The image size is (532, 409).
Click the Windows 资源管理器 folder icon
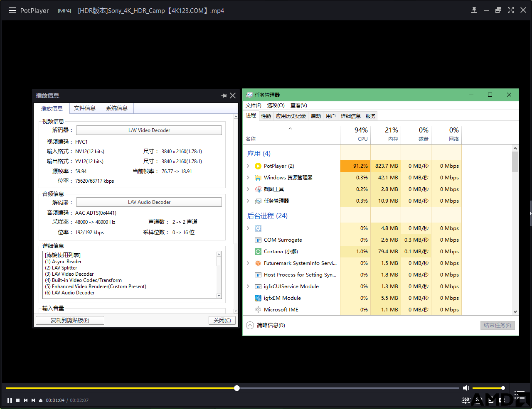coord(258,178)
